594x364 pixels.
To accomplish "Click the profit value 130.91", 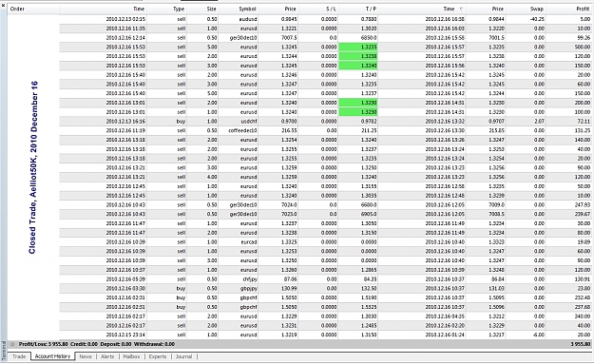I will (583, 279).
